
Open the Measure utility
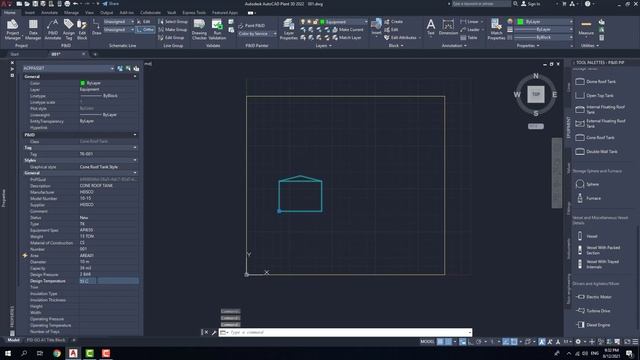tap(586, 27)
